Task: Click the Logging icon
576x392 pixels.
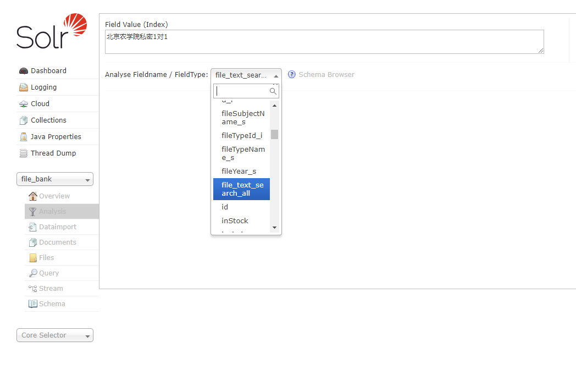Action: pyautogui.click(x=24, y=87)
